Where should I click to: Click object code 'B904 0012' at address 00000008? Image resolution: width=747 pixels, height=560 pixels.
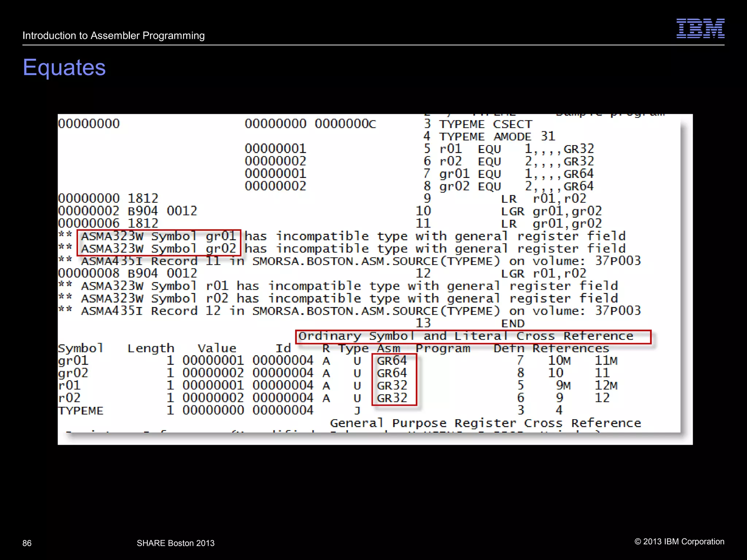point(162,273)
